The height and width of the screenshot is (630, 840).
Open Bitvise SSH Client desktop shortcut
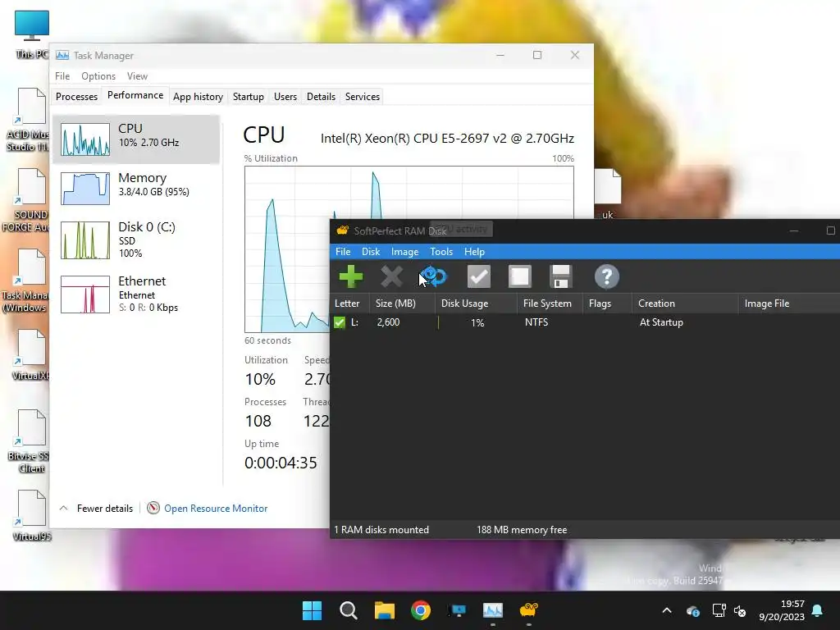30,441
